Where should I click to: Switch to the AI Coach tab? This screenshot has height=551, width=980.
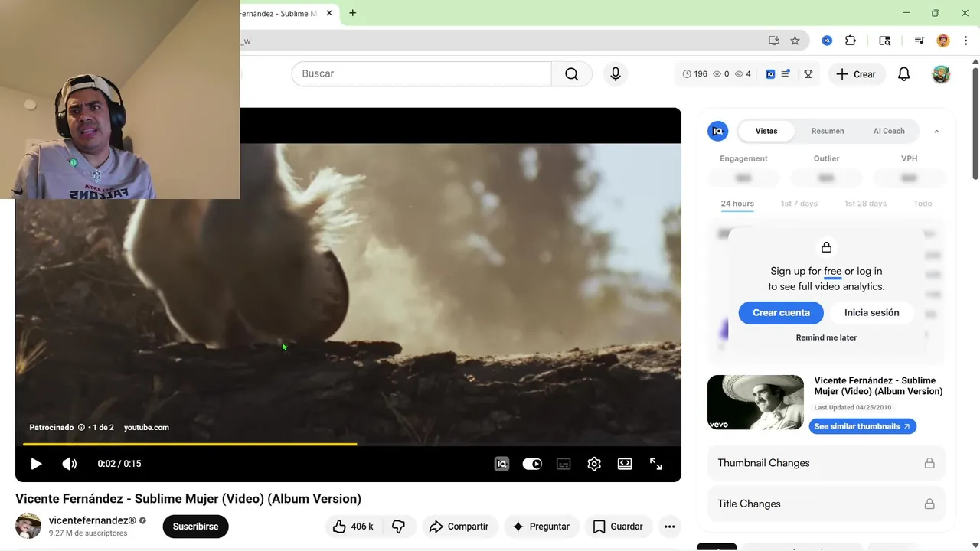(x=889, y=131)
